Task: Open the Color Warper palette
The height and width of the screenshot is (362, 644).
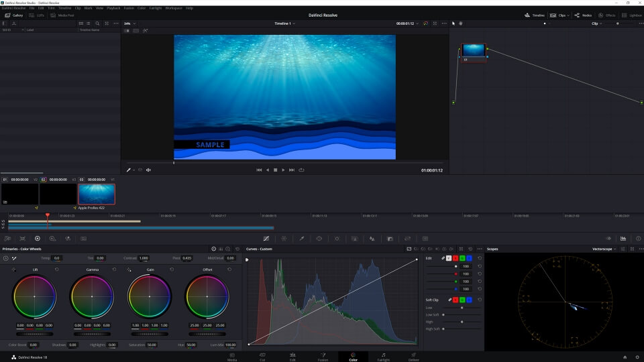Action: coord(284,239)
